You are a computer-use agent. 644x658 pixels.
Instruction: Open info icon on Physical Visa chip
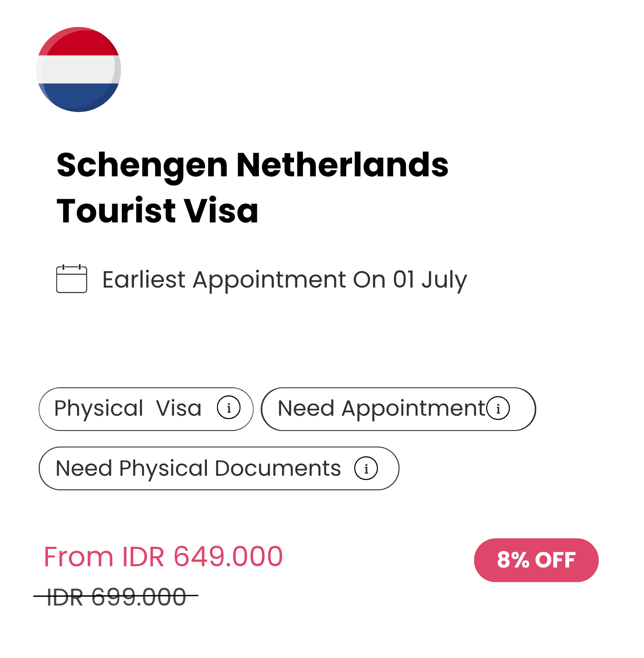coord(228,408)
